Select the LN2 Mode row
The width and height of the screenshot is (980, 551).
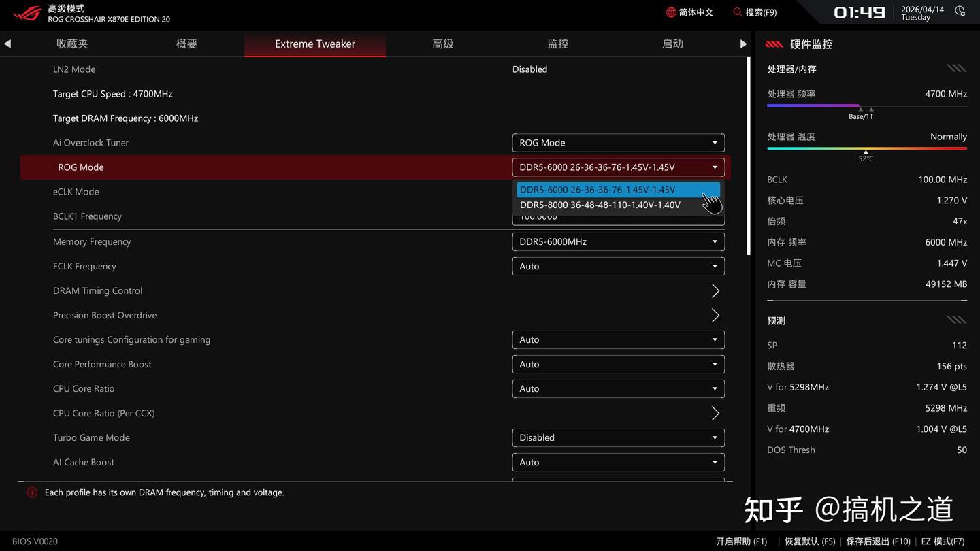pos(375,69)
